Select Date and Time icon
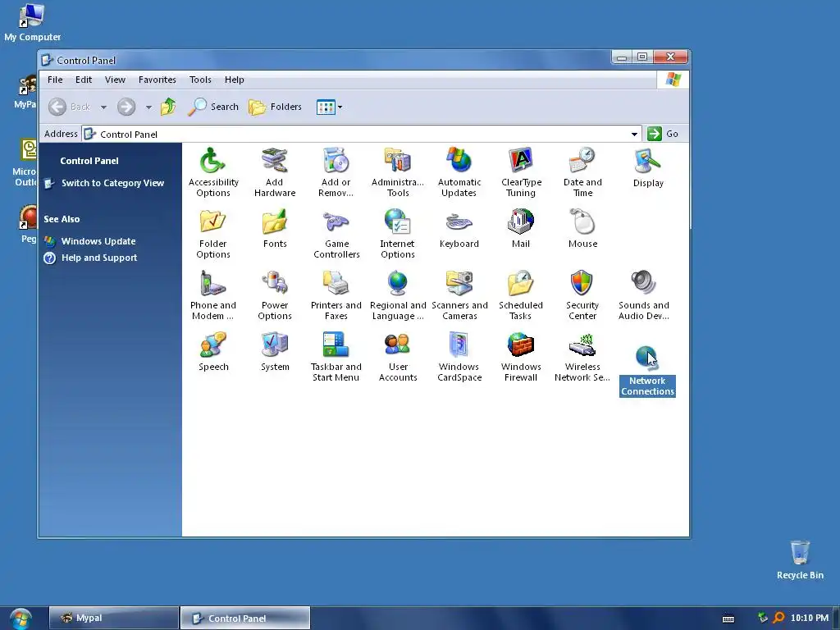Screen dimensions: 840x630 (x=582, y=171)
